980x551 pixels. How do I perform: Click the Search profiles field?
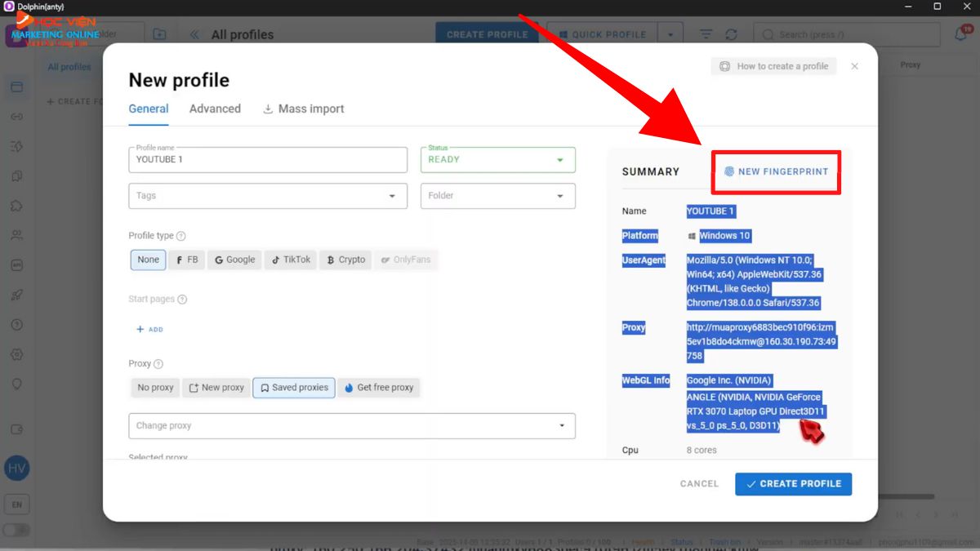pos(849,34)
